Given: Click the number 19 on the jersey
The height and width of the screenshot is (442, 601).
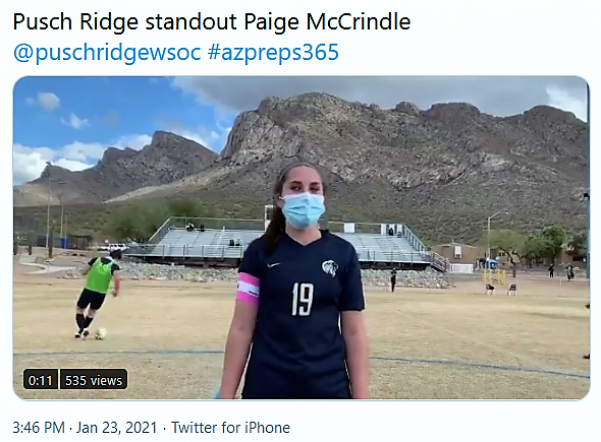Looking at the screenshot, I should click(303, 299).
